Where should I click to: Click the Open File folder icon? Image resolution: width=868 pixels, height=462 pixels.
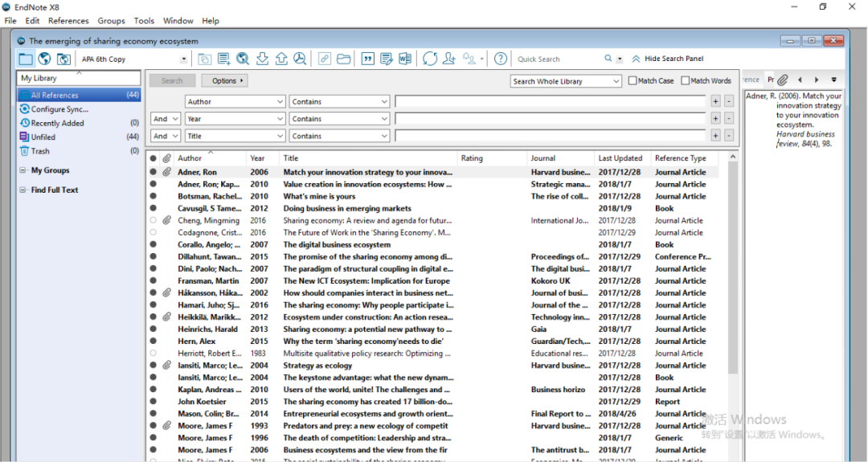point(343,59)
